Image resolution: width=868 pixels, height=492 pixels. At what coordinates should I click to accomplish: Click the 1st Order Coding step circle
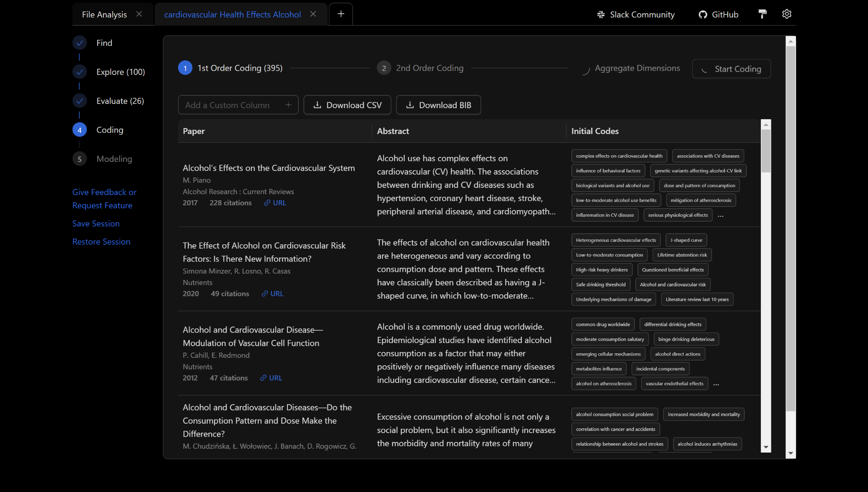[x=185, y=68]
